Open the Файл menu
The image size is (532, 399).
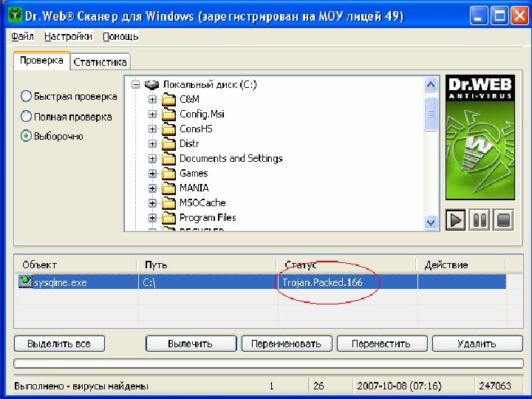22,36
